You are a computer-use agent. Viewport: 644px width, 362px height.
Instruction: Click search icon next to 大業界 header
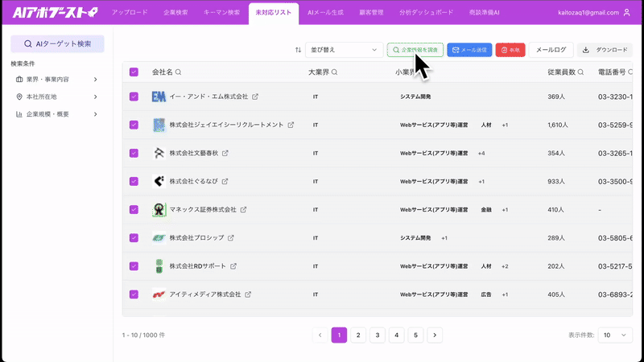[x=334, y=72]
